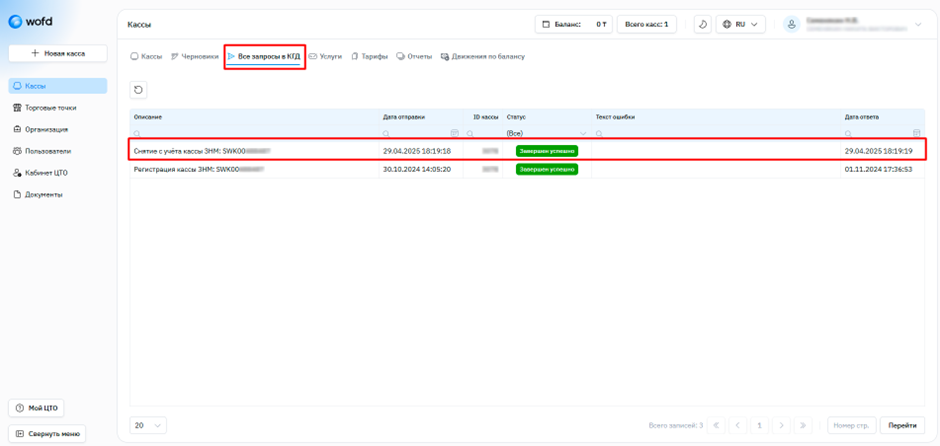The height and width of the screenshot is (446, 940).
Task: Click response date 01.11.2024 17:36:53
Action: tap(878, 170)
